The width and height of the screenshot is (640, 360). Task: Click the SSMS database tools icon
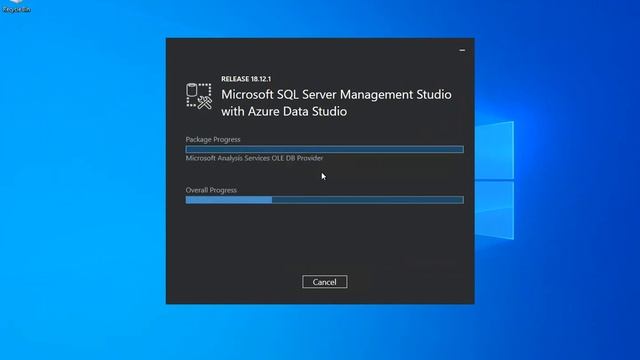(x=199, y=96)
